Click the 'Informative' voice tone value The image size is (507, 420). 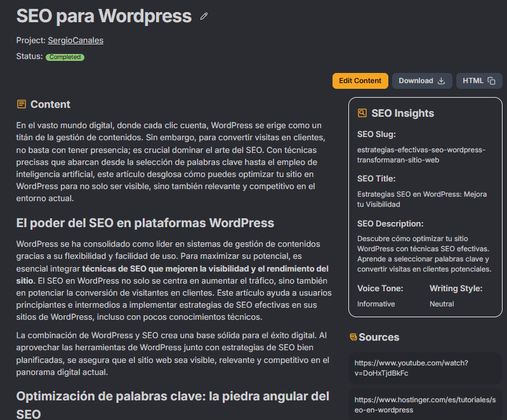376,304
